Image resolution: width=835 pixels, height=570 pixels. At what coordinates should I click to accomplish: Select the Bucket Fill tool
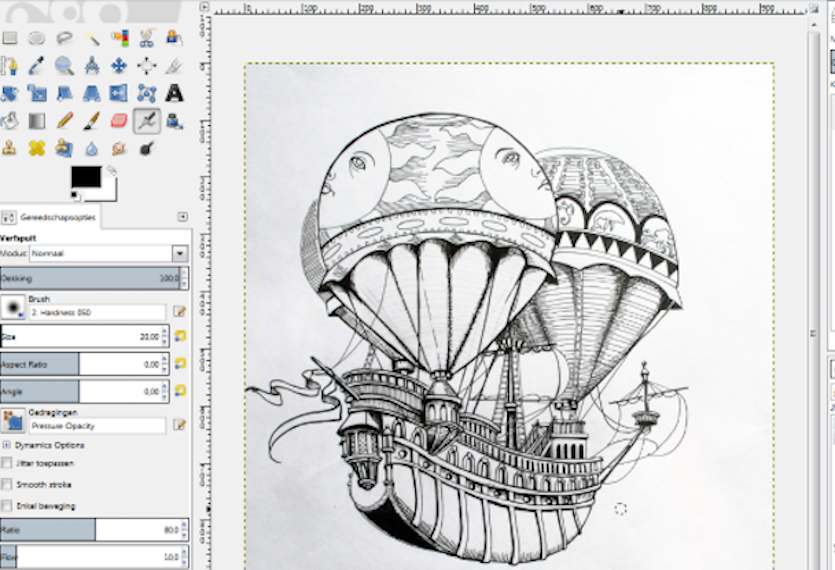[x=10, y=121]
